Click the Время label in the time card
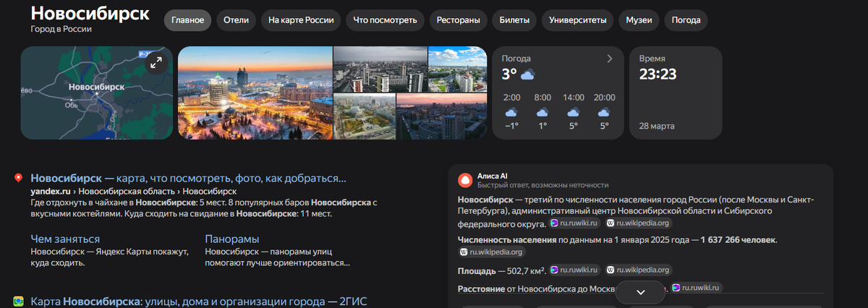 pos(652,59)
